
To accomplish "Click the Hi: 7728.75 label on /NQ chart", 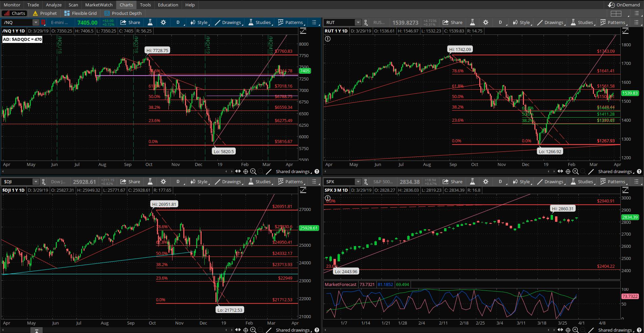I will pos(157,50).
